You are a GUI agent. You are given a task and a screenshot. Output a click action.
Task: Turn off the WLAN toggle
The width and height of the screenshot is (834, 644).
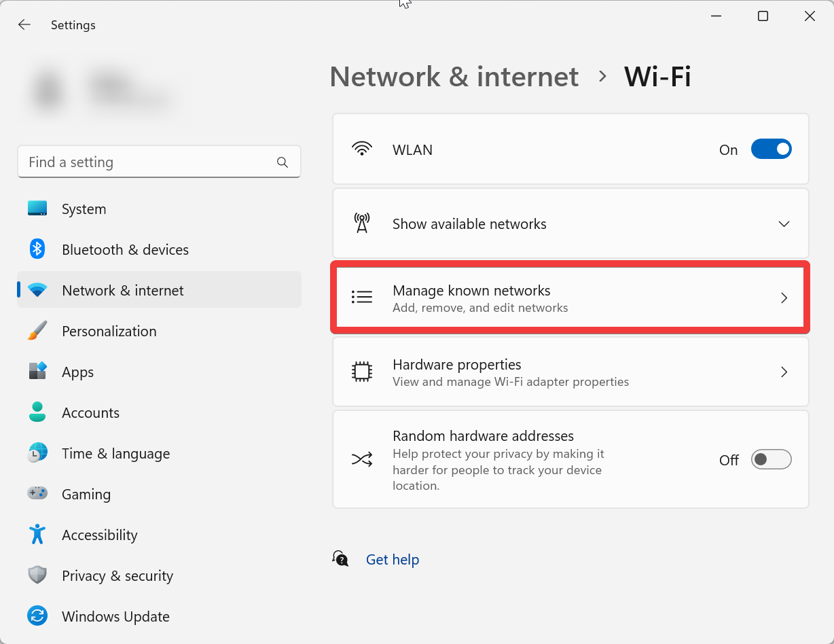tap(771, 149)
